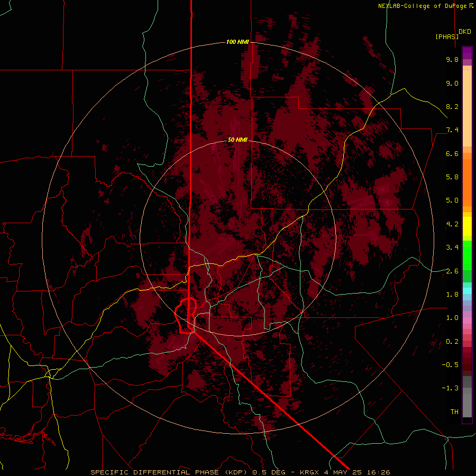Click the cyan segment of the color bar
The image size is (476, 476).
click(x=467, y=291)
